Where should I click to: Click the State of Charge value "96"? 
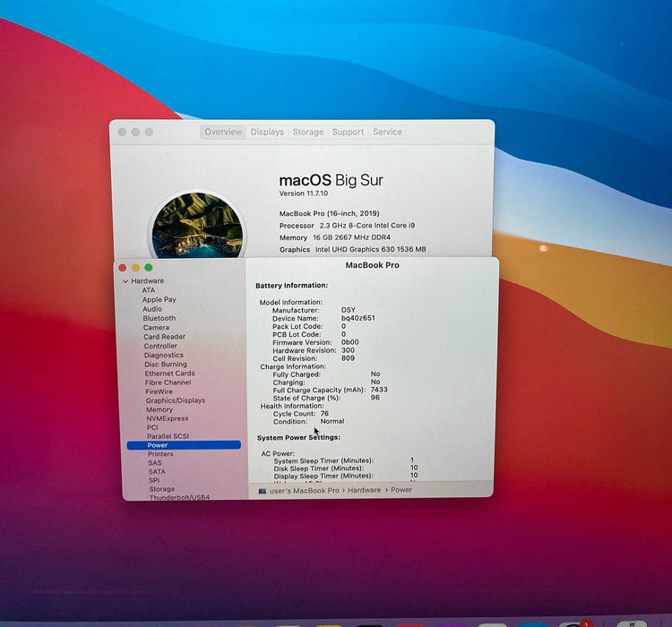(x=375, y=398)
